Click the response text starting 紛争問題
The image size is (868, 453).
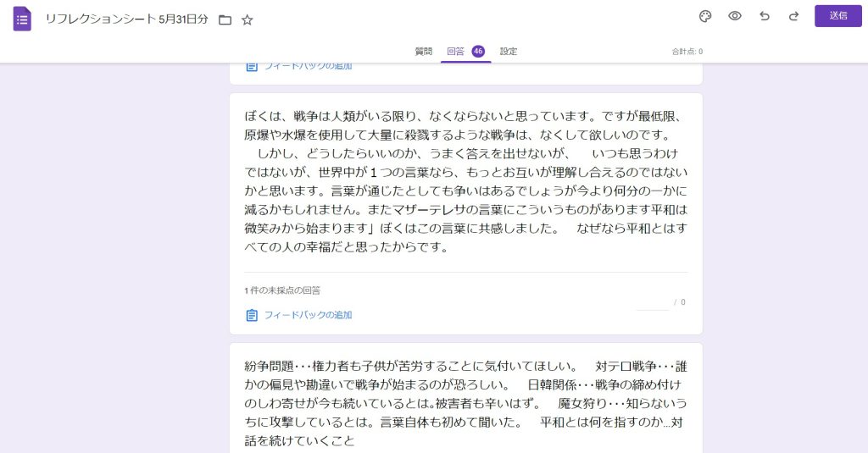pos(465,404)
